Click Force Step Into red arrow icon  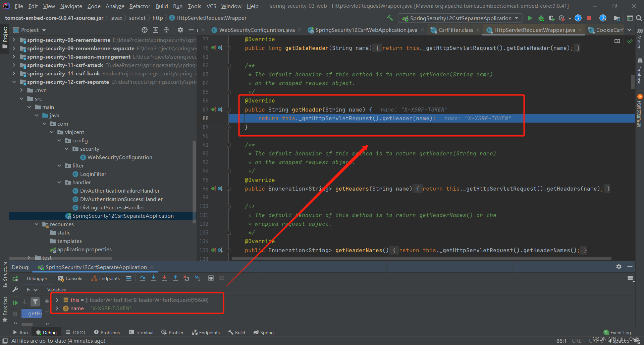164,278
